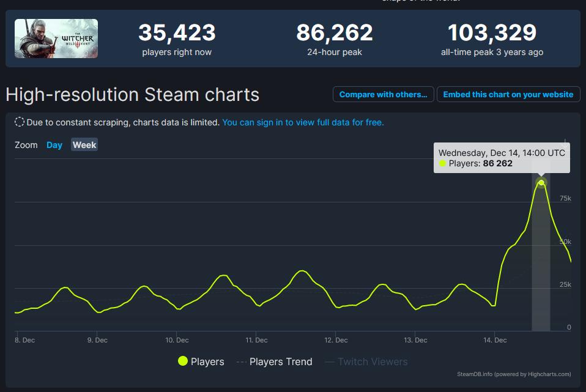
Task: Toggle the Players Trend legend item
Action: 274,362
